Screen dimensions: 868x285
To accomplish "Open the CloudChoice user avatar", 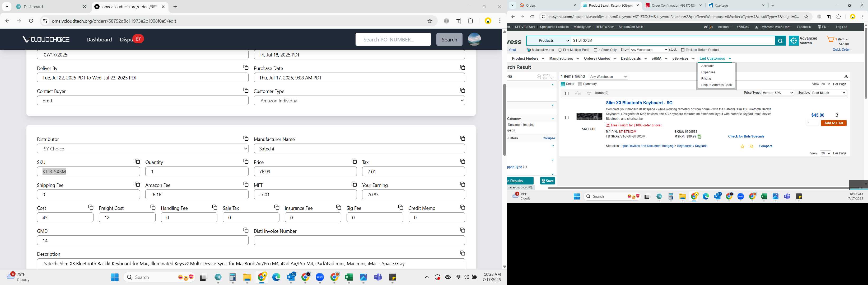I will (474, 39).
